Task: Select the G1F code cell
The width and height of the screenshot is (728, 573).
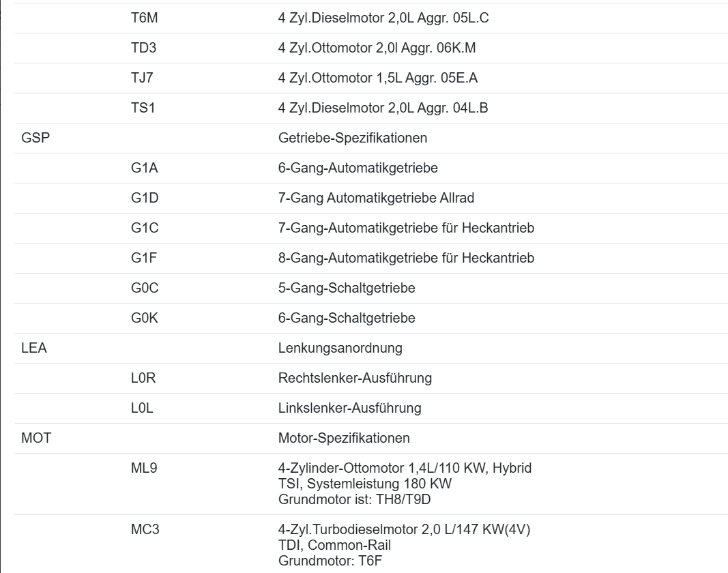Action: pos(145,259)
